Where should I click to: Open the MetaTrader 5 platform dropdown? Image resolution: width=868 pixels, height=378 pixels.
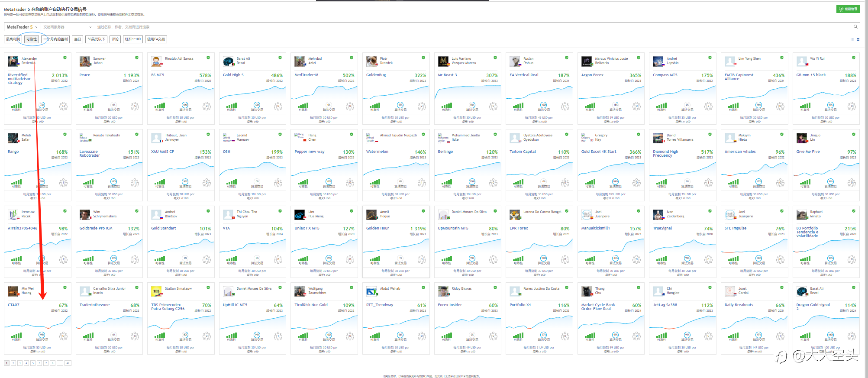pos(22,27)
